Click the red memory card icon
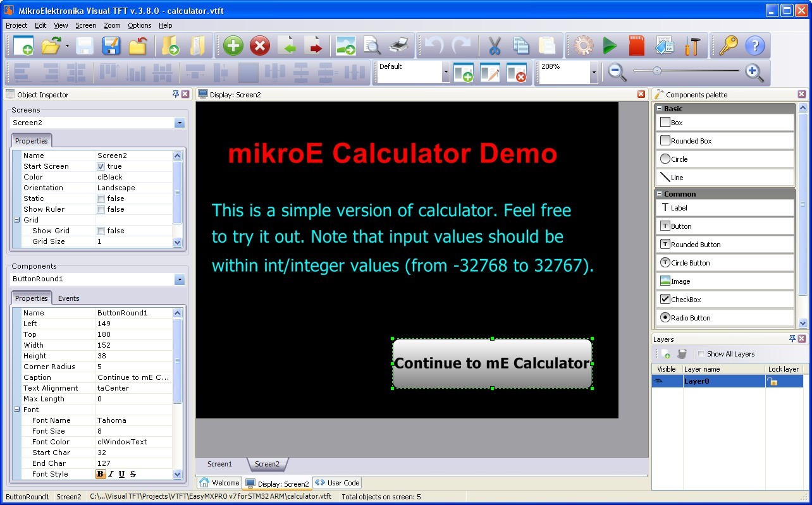Image resolution: width=812 pixels, height=505 pixels. (x=637, y=46)
